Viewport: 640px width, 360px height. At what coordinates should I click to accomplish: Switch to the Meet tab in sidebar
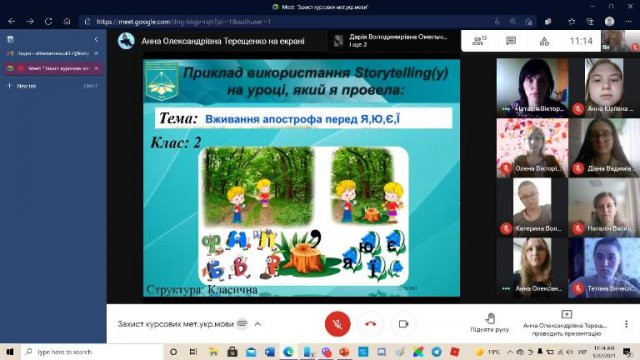click(x=53, y=68)
